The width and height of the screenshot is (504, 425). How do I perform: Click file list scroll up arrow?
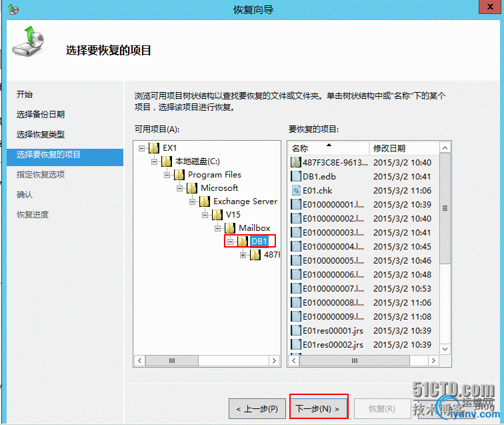tap(445, 147)
